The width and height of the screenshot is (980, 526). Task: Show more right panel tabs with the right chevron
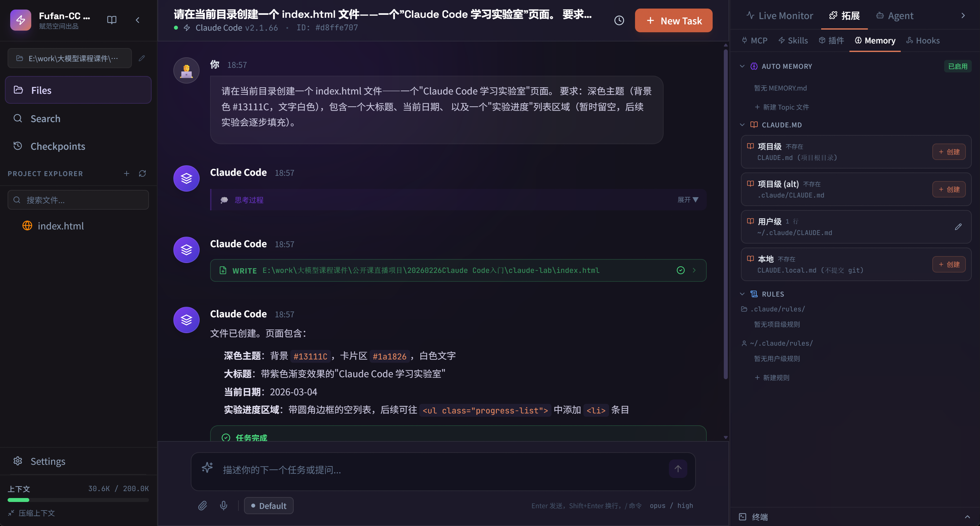pyautogui.click(x=963, y=15)
